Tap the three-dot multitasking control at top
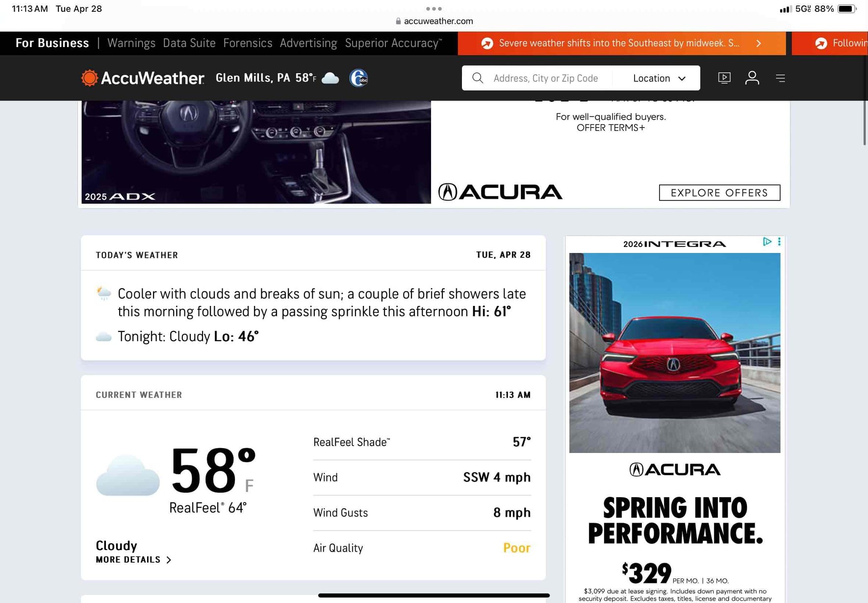The width and height of the screenshot is (868, 603). (434, 8)
